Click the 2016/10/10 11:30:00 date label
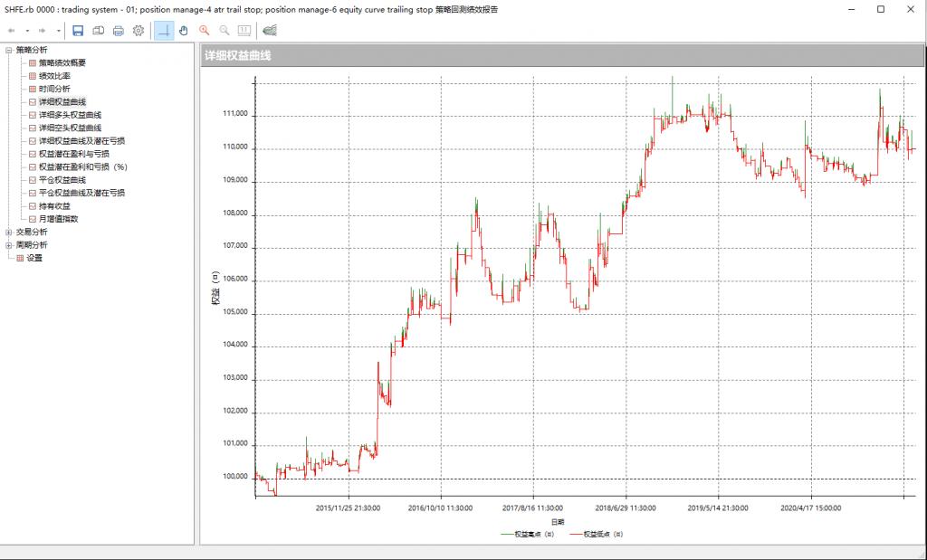Viewport: 927px width, 560px height. point(441,508)
